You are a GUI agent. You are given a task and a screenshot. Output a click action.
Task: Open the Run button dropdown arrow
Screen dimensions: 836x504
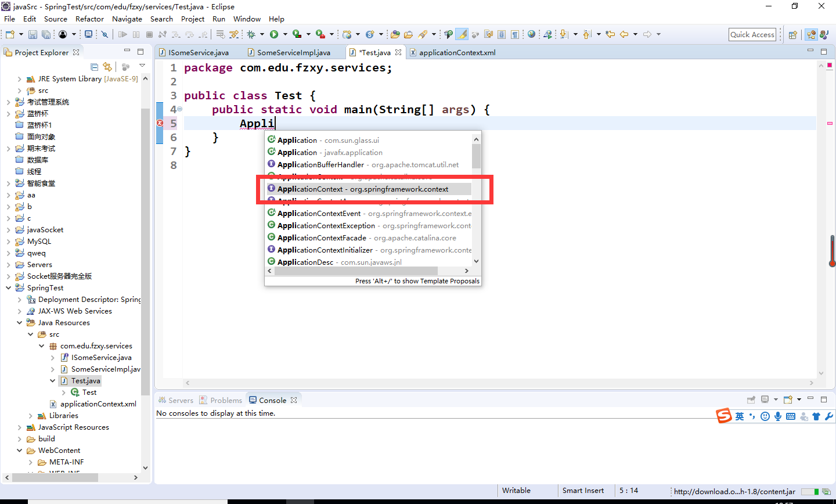[x=284, y=35]
